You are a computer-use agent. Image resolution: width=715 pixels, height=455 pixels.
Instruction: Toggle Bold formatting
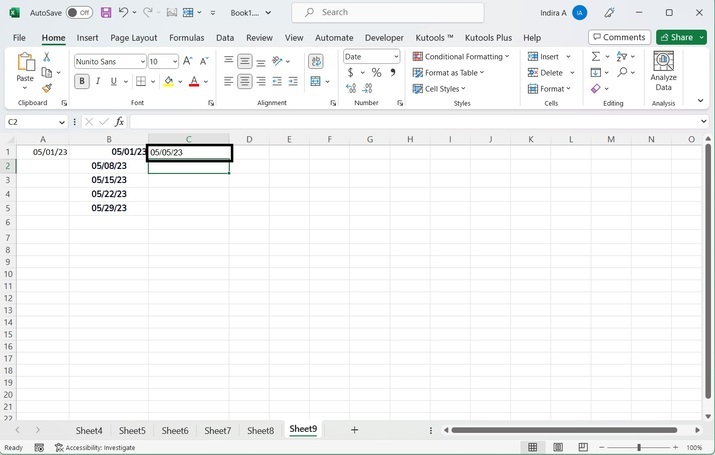(82, 81)
